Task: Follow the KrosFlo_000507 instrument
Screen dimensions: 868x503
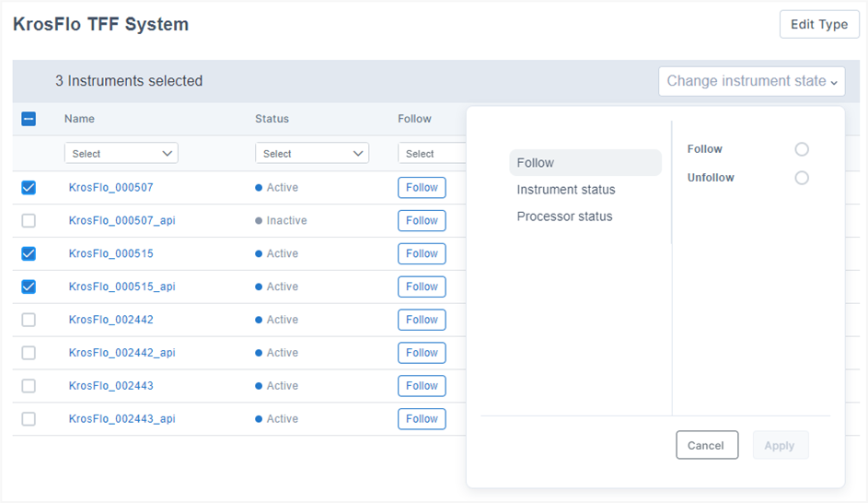Action: coord(422,187)
